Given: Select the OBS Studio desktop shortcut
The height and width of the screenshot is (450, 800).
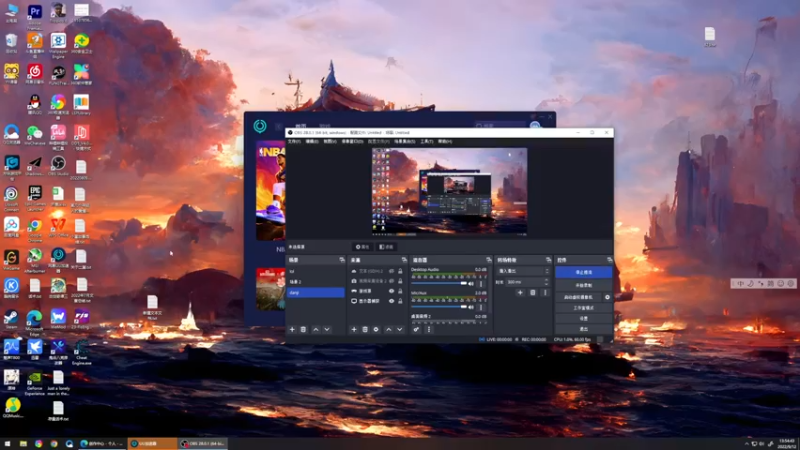Looking at the screenshot, I should [x=58, y=165].
